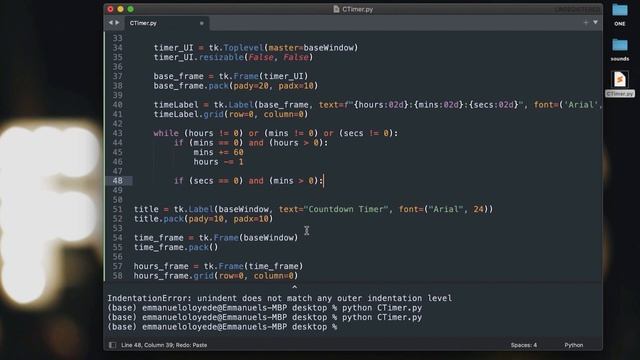The width and height of the screenshot is (640, 360).
Task: Close the CTimer.py tab
Action: pos(202,23)
